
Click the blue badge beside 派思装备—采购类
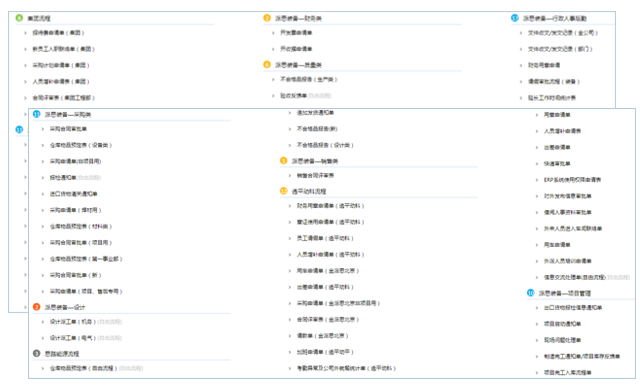pyautogui.click(x=36, y=114)
